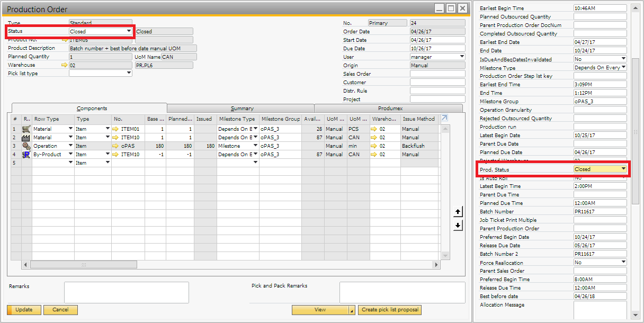
Task: Switch to the Produmex tab
Action: 390,109
